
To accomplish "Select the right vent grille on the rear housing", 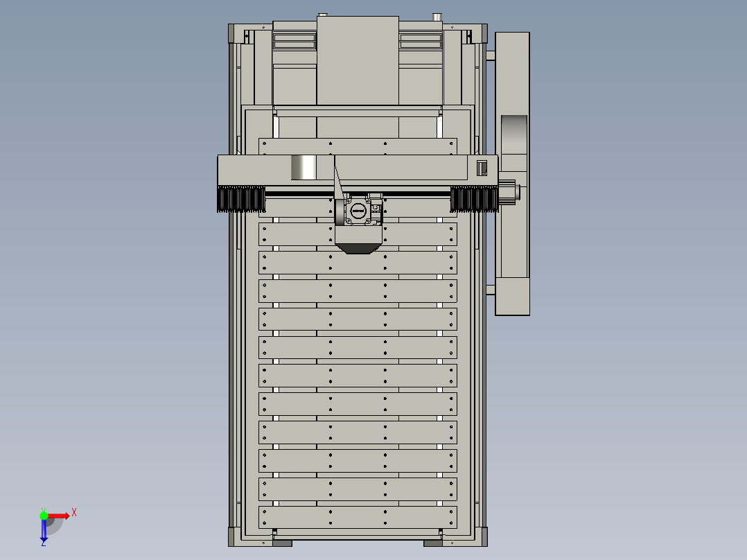I will tap(421, 41).
